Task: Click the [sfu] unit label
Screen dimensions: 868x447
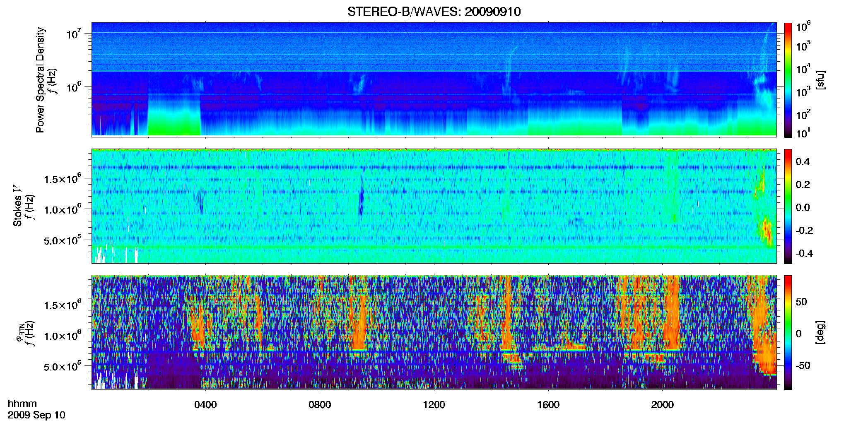Action: point(820,80)
